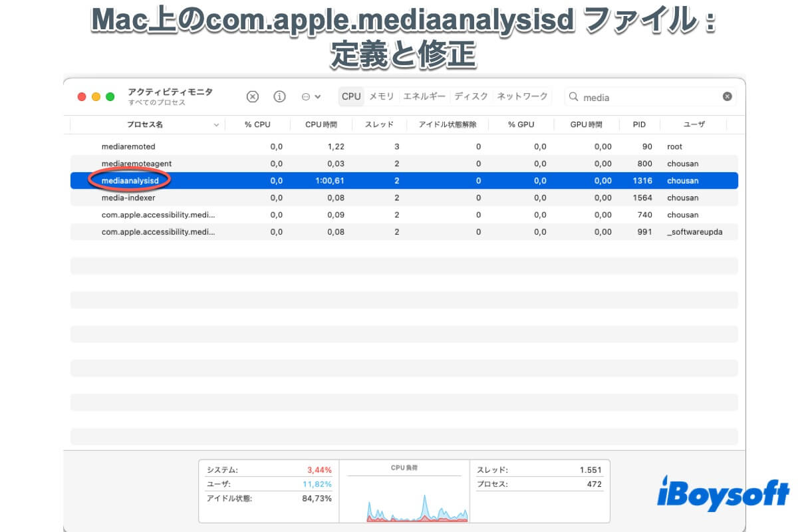The image size is (798, 532).
Task: Sort by the CPU時間 column header
Action: click(x=321, y=124)
